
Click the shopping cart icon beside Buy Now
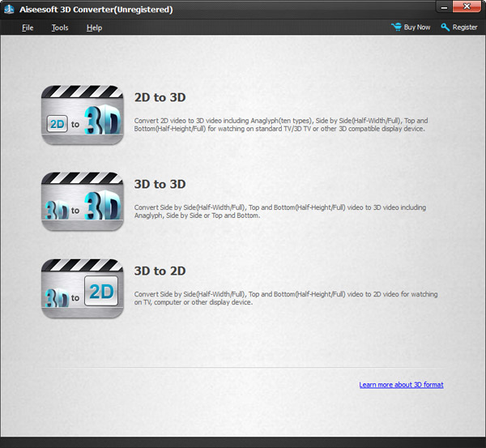click(x=396, y=27)
